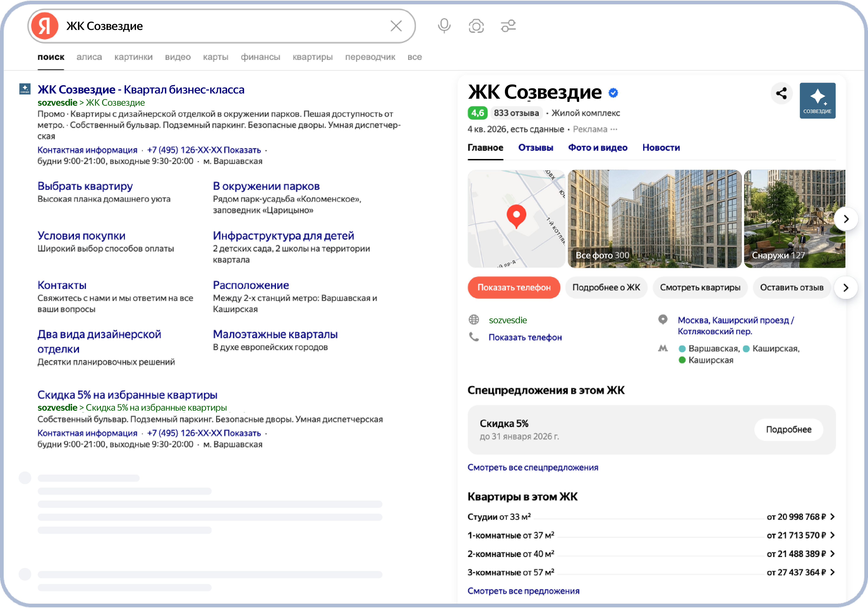Open the В окружении парков sitelink
Viewport: 868px width, 608px height.
pos(266,186)
